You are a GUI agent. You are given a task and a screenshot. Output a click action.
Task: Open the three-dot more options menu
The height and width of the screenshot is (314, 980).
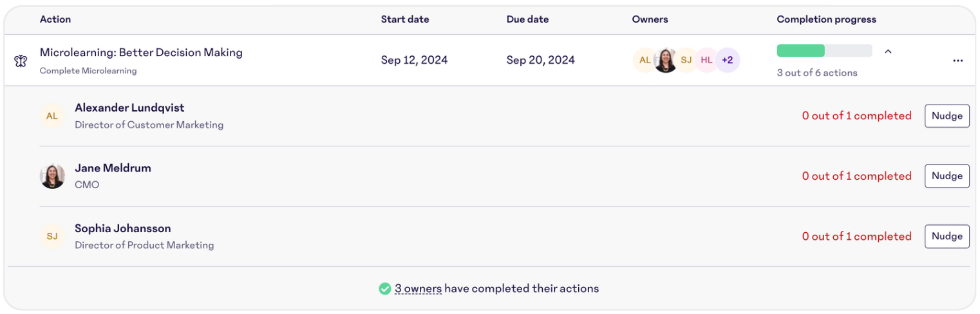[958, 61]
